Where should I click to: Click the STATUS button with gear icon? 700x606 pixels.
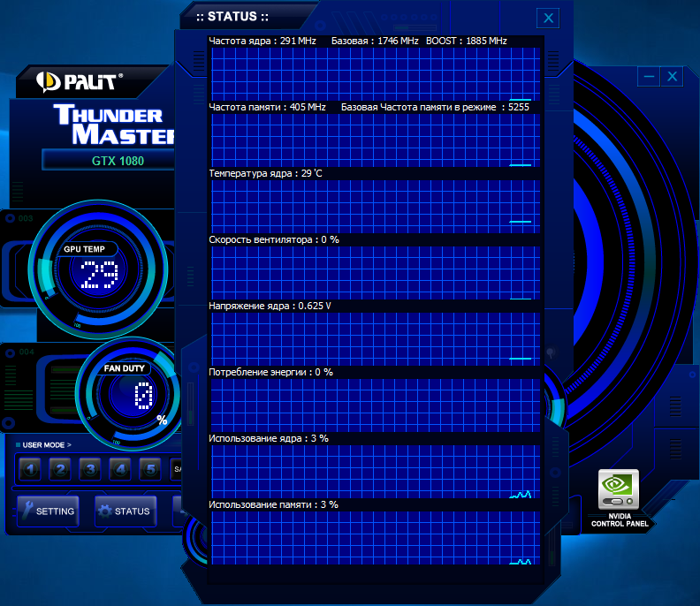click(x=126, y=511)
